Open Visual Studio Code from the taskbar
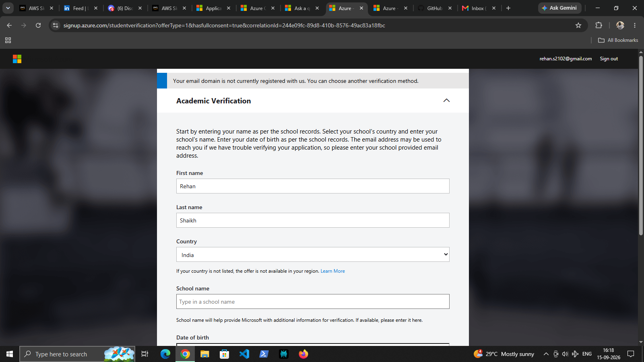This screenshot has height=362, width=644. click(x=244, y=354)
